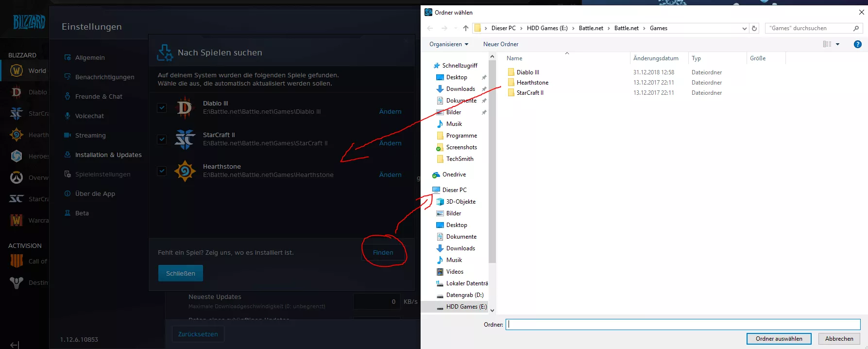The height and width of the screenshot is (349, 868).
Task: Click navigation pane scrollbar down arrow
Action: coord(492,310)
